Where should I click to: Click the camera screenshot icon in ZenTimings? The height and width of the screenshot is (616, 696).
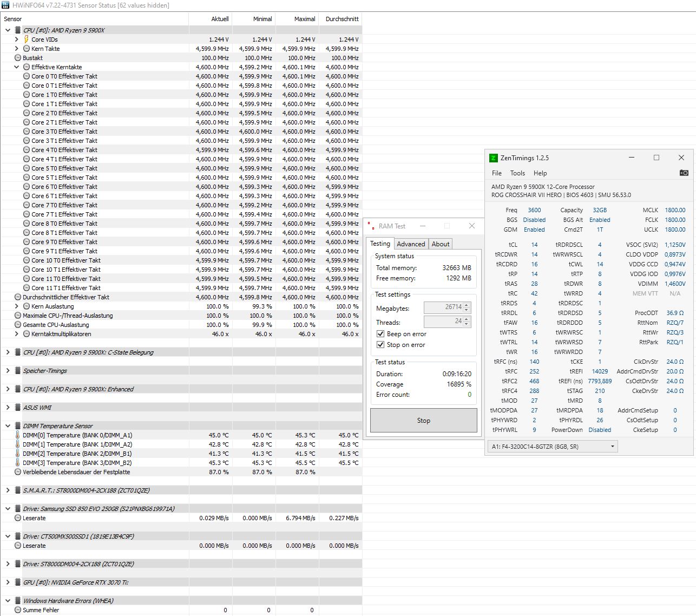[683, 173]
